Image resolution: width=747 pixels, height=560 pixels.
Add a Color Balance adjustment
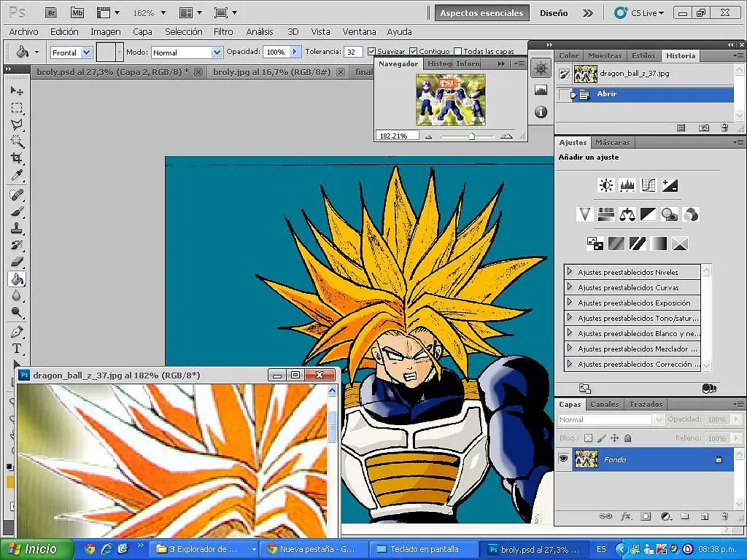627,215
